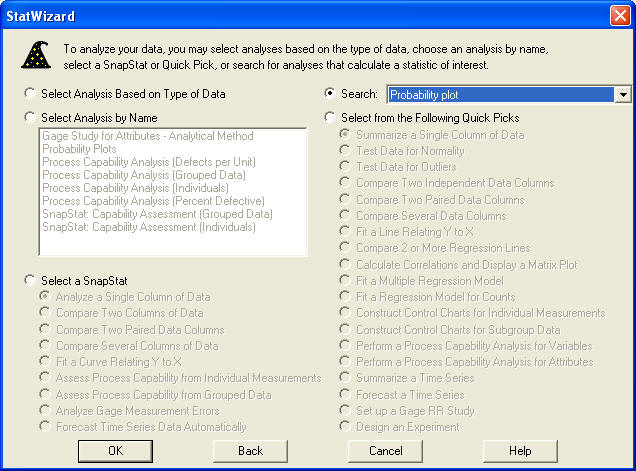Click the Search field containing Probability plot

coord(501,95)
